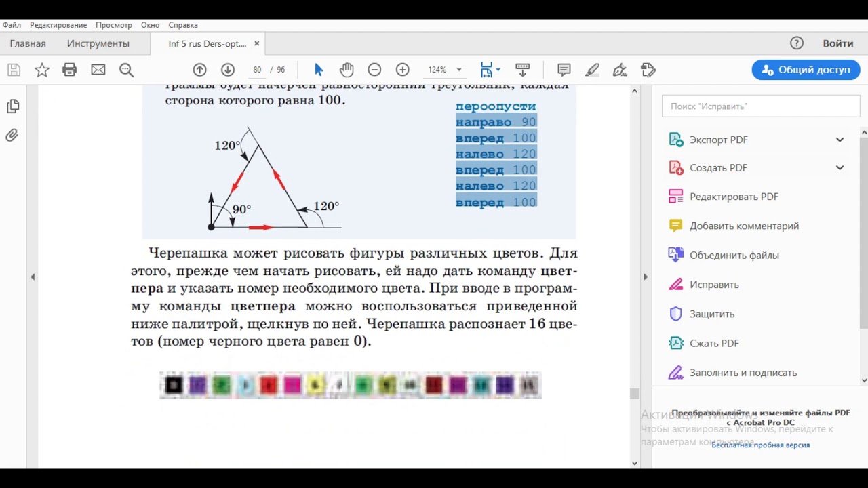Select the Inf 5 rus Ders-opt document tab
868x488 pixels.
[208, 43]
